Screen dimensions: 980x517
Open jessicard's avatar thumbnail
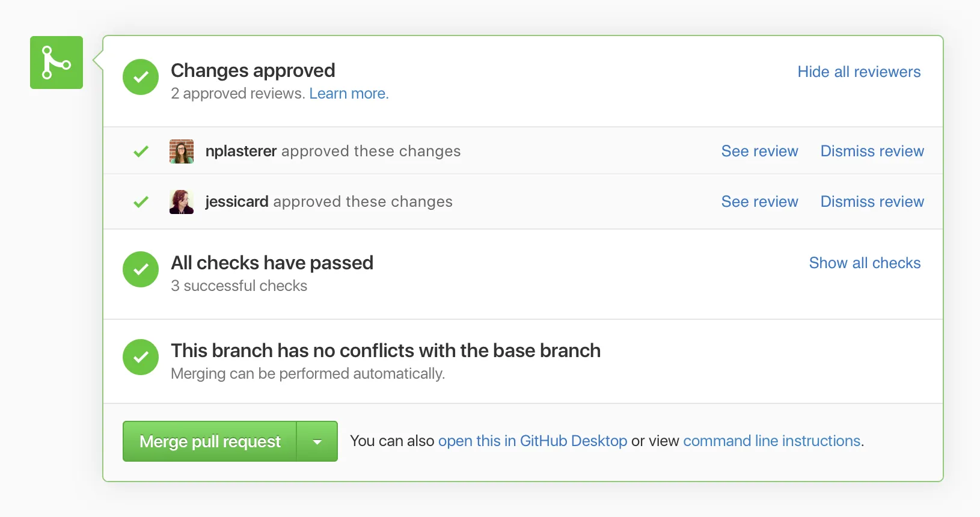(182, 202)
